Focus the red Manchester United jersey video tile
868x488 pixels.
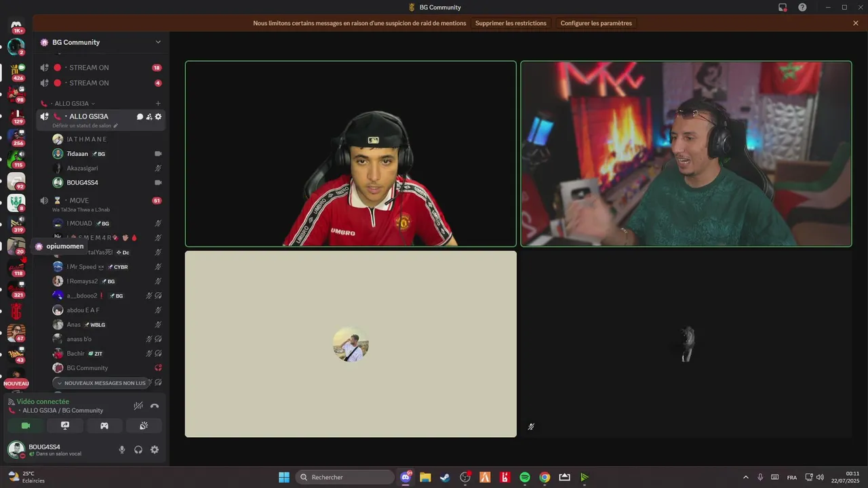pos(351,154)
